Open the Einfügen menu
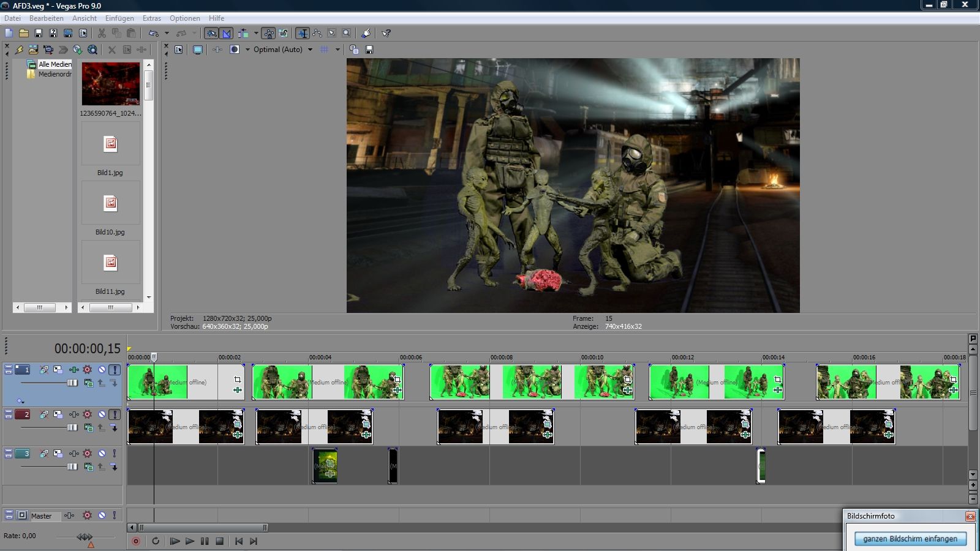 (x=119, y=18)
